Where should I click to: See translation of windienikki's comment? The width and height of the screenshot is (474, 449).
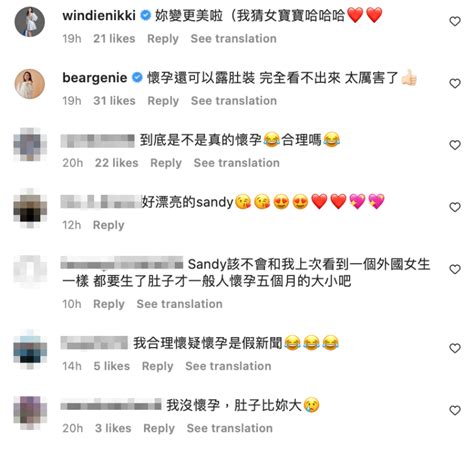[234, 39]
